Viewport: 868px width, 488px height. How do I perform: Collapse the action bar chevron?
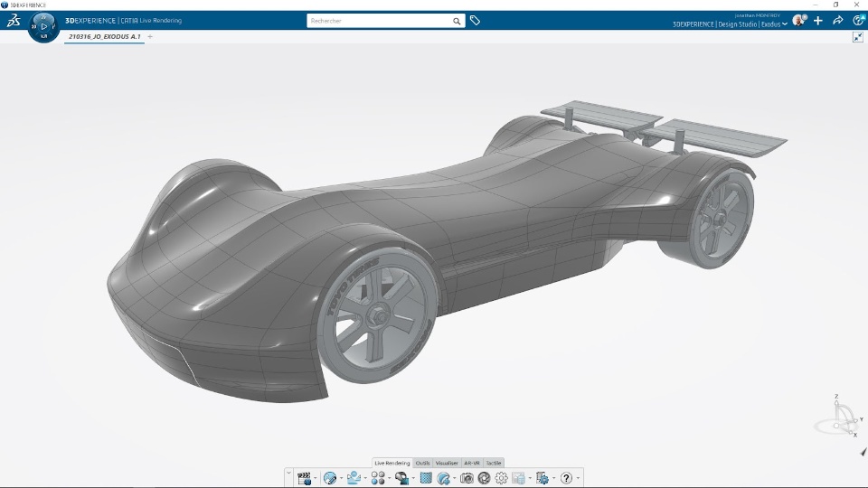point(288,473)
